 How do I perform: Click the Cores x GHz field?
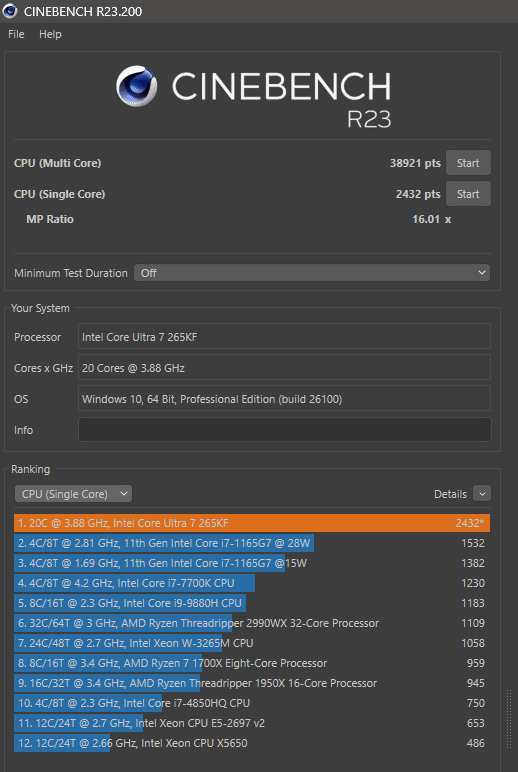(285, 368)
